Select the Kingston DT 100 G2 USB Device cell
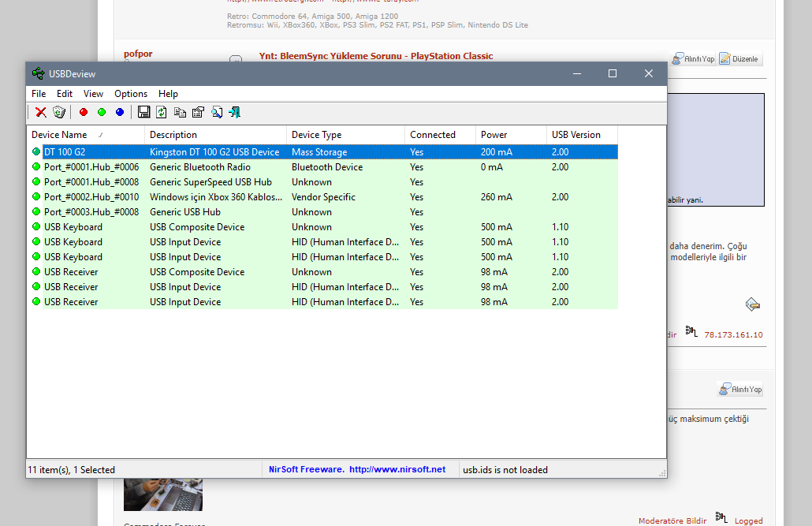The image size is (812, 526). click(214, 152)
